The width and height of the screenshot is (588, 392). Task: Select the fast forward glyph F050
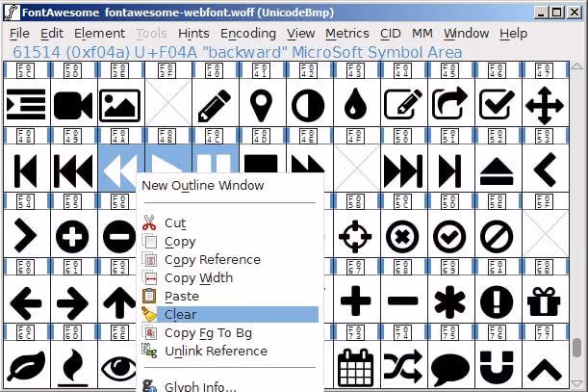(x=403, y=171)
